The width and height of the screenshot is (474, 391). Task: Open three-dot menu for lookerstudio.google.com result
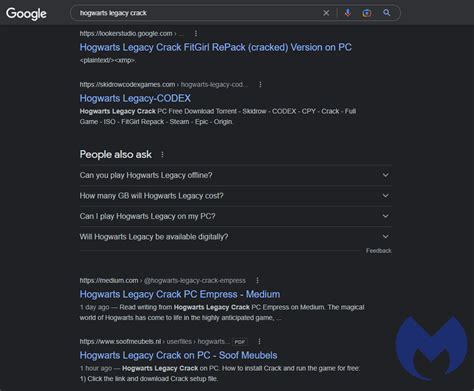pos(196,33)
